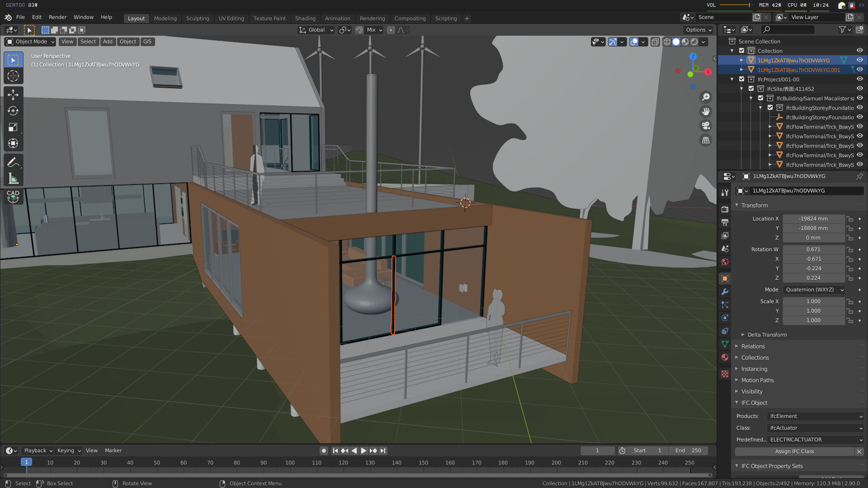Screen dimensions: 868x488
Task: Click the Location X value field
Action: coord(813,219)
